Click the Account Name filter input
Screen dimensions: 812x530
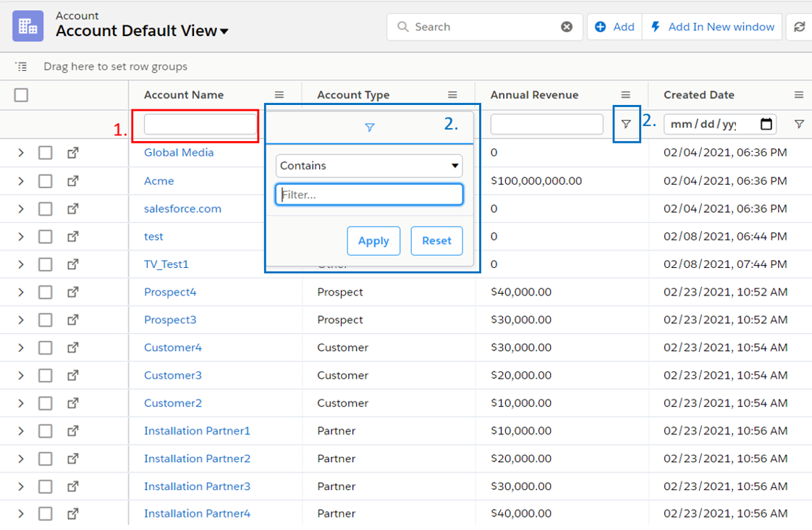200,125
